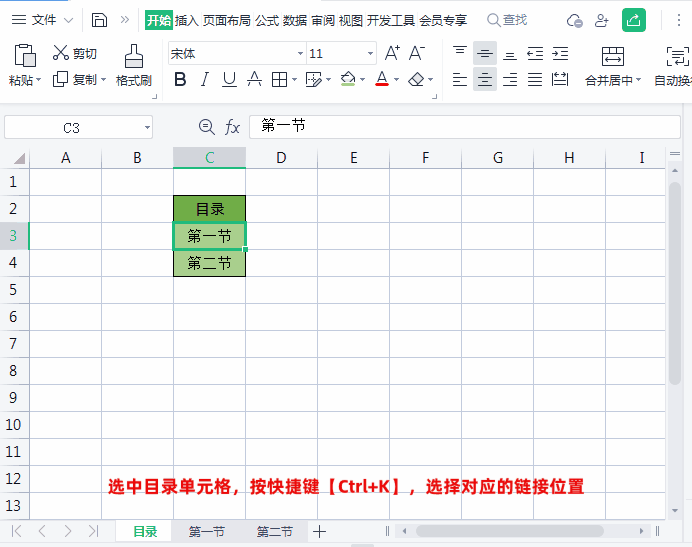The height and width of the screenshot is (547, 692).
Task: Set vertical middle alignment
Action: point(485,53)
